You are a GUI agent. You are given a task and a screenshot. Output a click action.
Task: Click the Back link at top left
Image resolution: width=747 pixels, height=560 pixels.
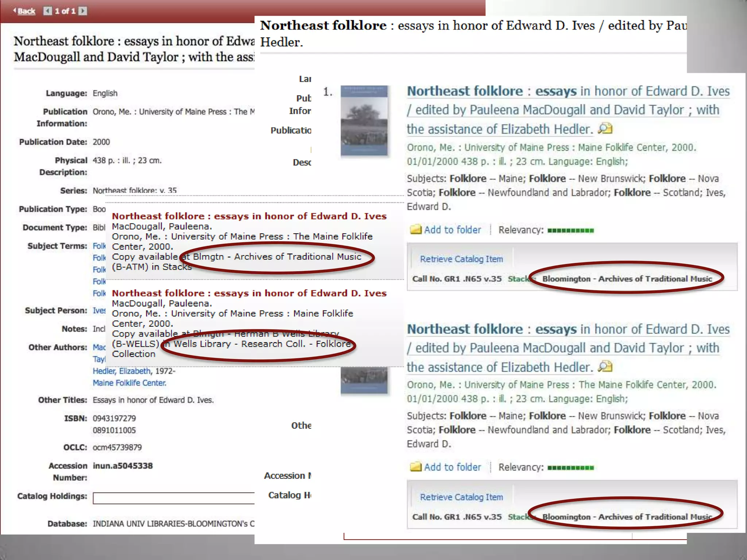coord(26,11)
